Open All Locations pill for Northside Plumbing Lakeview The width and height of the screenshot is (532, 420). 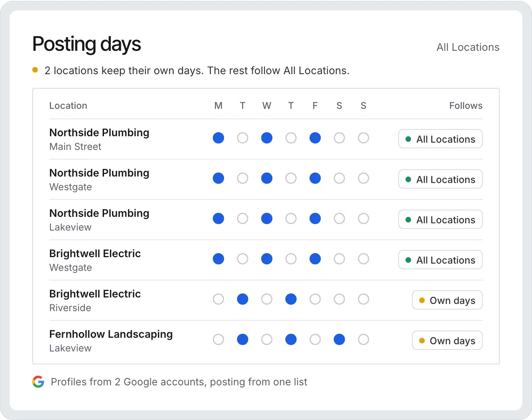[x=441, y=219]
